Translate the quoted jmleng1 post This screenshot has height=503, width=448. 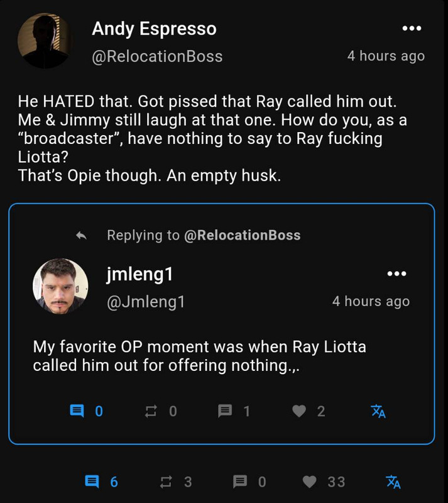(x=378, y=411)
